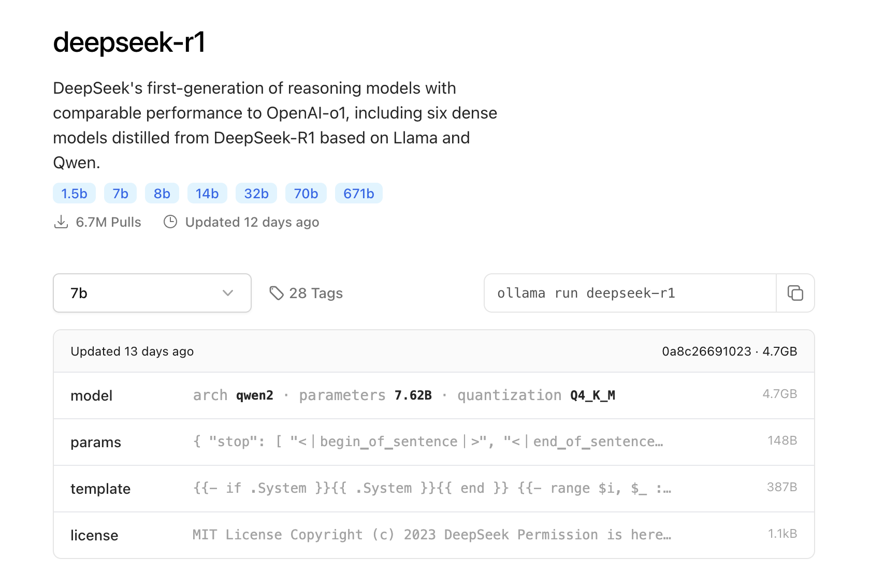Copy the ollama run command
The height and width of the screenshot is (588, 870).
pos(795,293)
